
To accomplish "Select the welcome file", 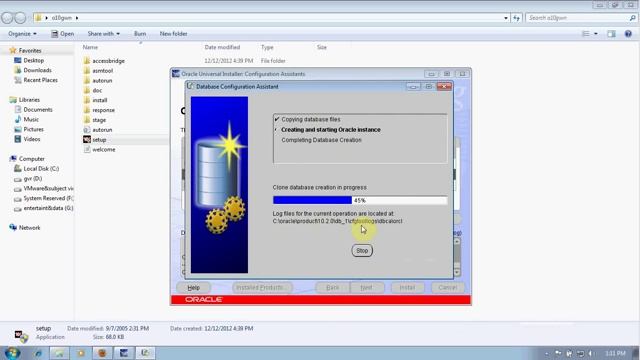I will [104, 149].
